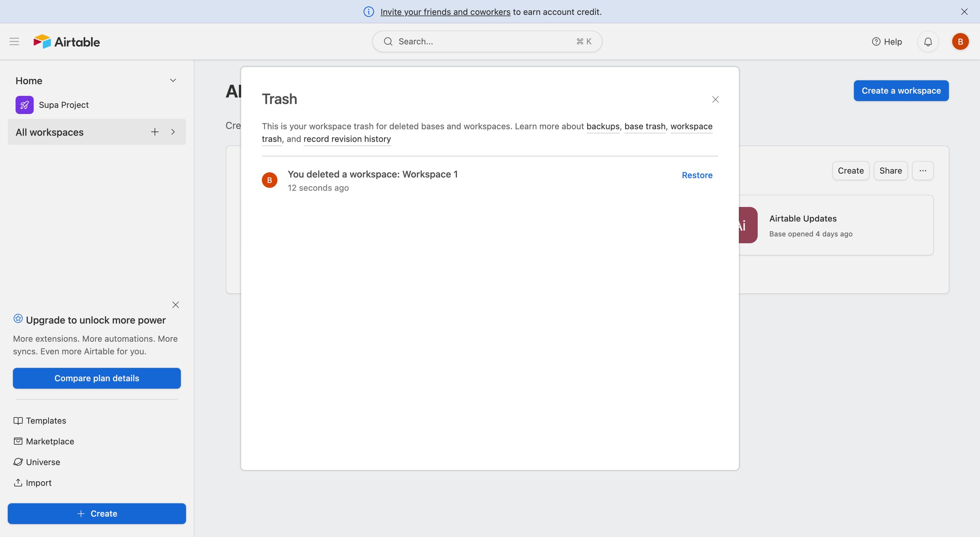Click Compare plan details button

tap(97, 378)
